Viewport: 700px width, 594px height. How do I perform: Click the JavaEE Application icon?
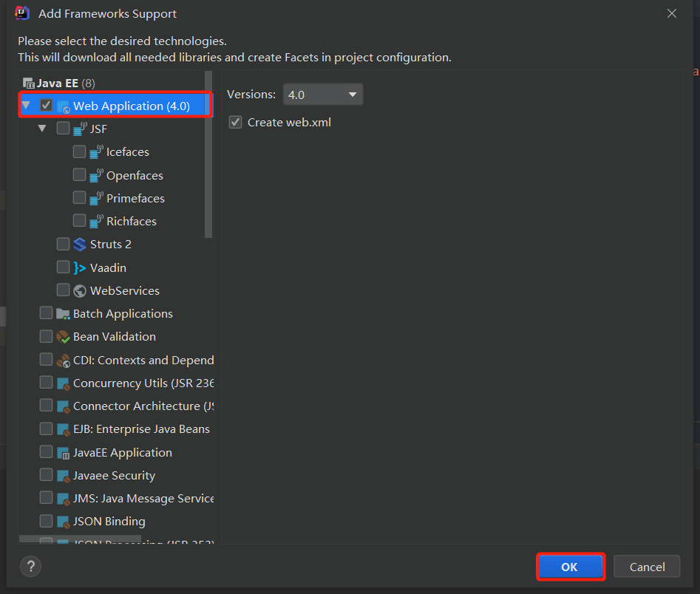point(64,453)
